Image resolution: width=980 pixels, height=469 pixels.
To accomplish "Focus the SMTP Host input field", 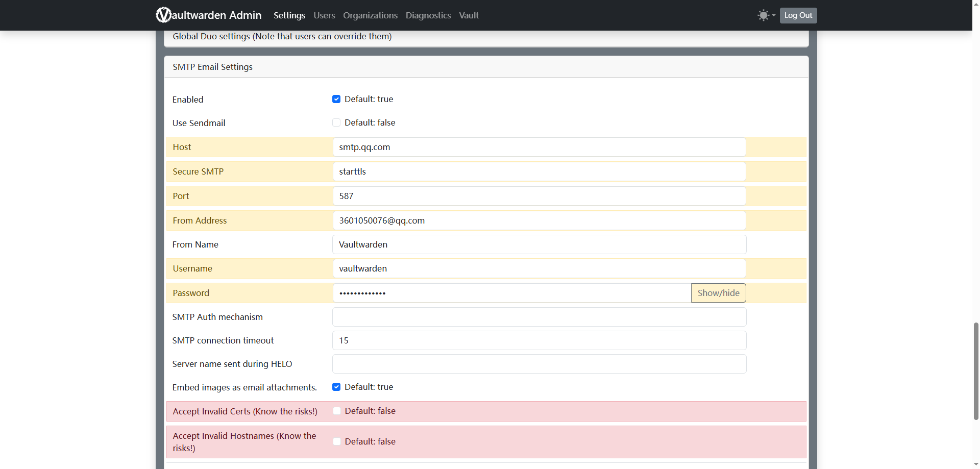I will click(539, 147).
